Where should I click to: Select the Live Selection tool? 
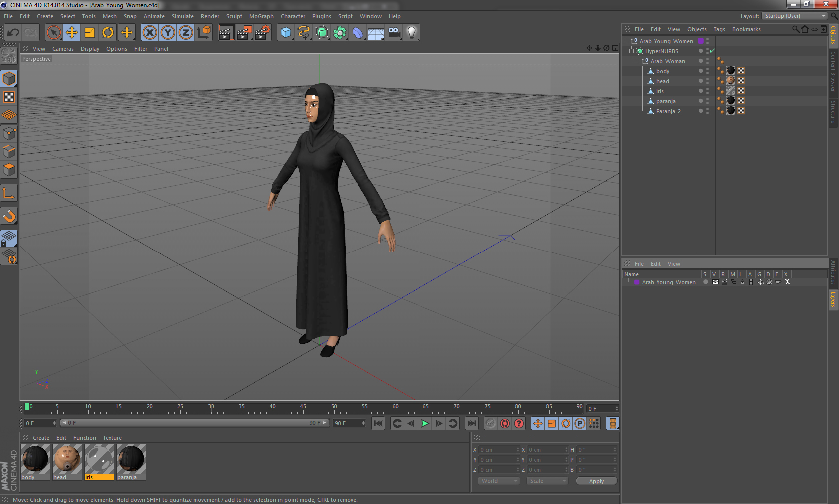click(53, 33)
